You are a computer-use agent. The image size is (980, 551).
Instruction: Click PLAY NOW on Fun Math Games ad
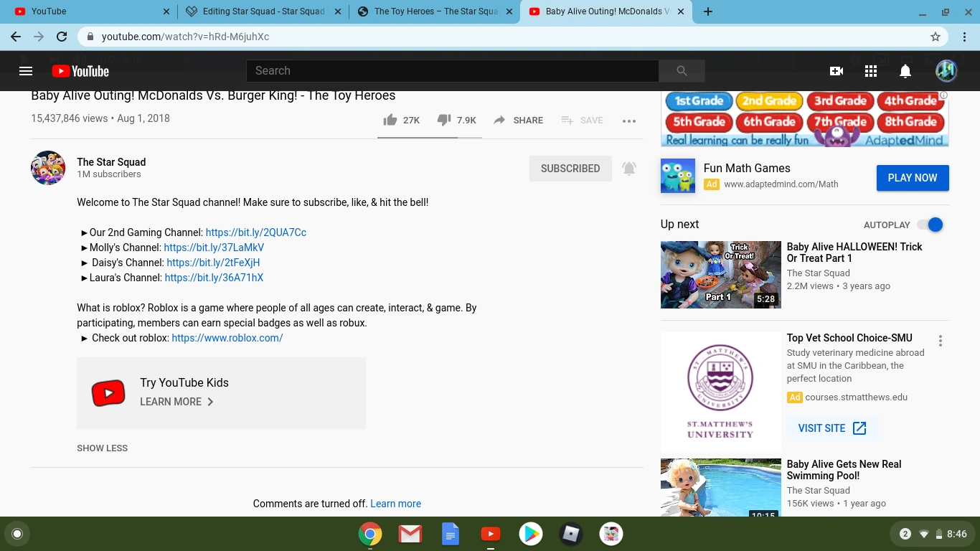(913, 178)
